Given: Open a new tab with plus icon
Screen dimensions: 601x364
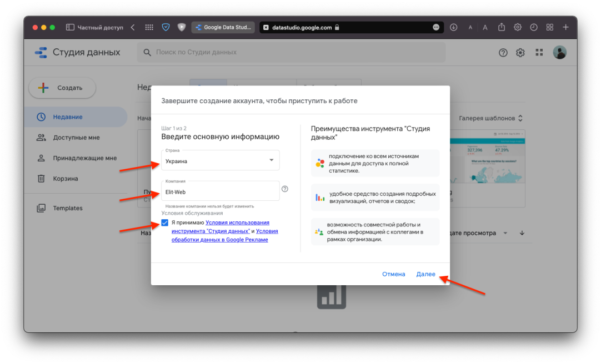Looking at the screenshot, I should pyautogui.click(x=566, y=27).
